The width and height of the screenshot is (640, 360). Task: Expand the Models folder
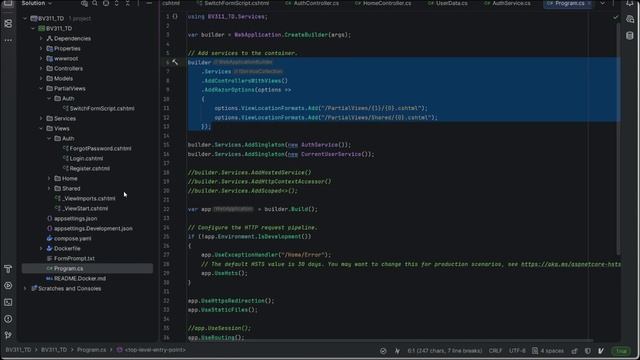41,78
